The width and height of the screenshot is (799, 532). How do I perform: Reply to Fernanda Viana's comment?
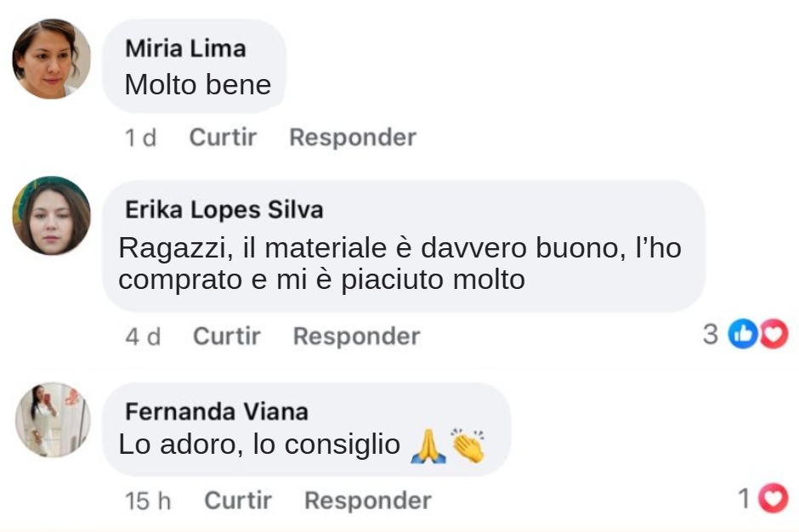(368, 501)
